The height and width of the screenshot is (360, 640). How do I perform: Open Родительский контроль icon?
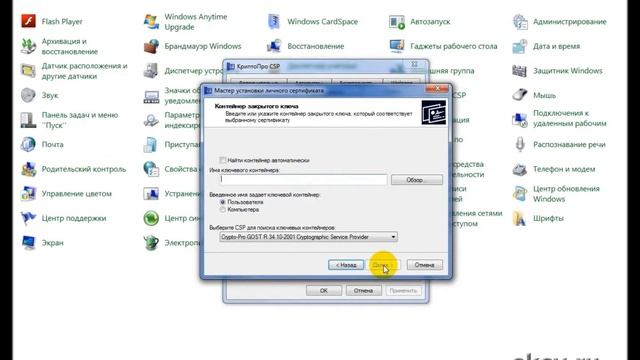pyautogui.click(x=29, y=169)
